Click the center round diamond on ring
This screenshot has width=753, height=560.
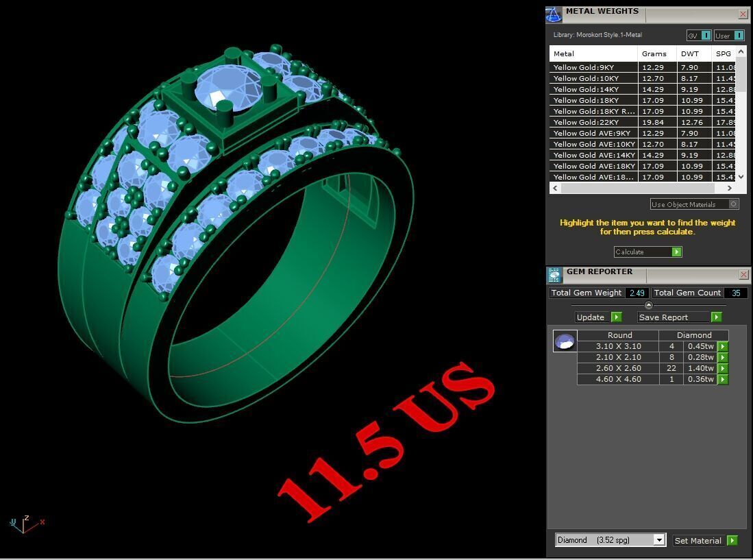[229, 89]
